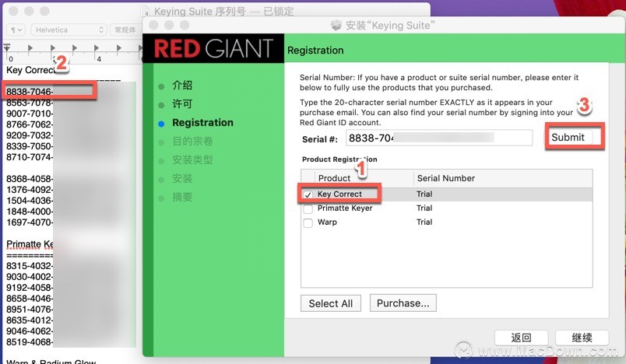Screen dimensions: 626x364
Task: Select the 摘要 installer step
Action: (x=181, y=197)
